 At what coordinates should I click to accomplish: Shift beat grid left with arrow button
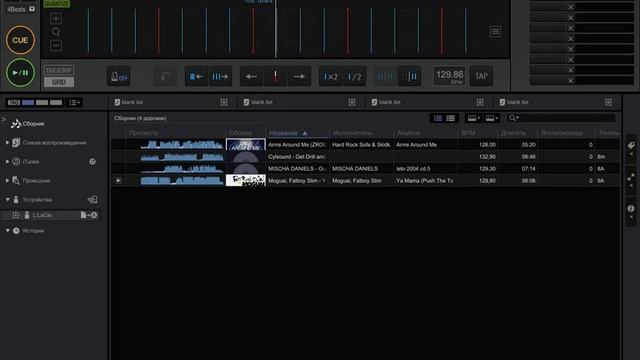pos(251,76)
